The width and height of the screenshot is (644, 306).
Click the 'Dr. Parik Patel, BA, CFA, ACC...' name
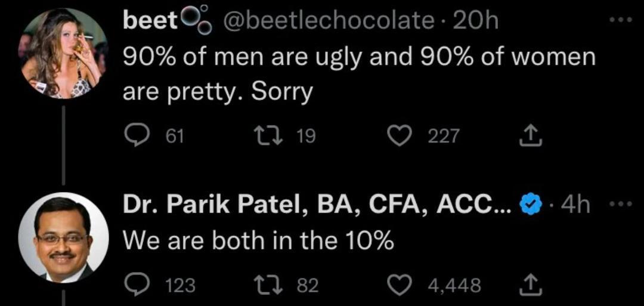tap(316, 205)
